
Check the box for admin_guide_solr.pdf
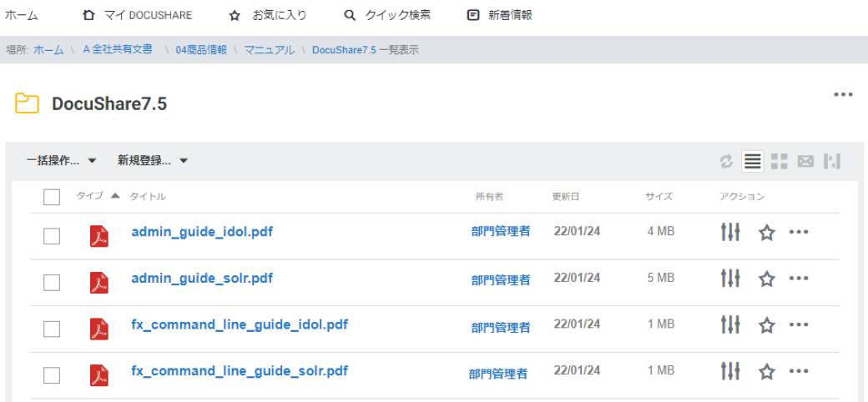pos(52,283)
